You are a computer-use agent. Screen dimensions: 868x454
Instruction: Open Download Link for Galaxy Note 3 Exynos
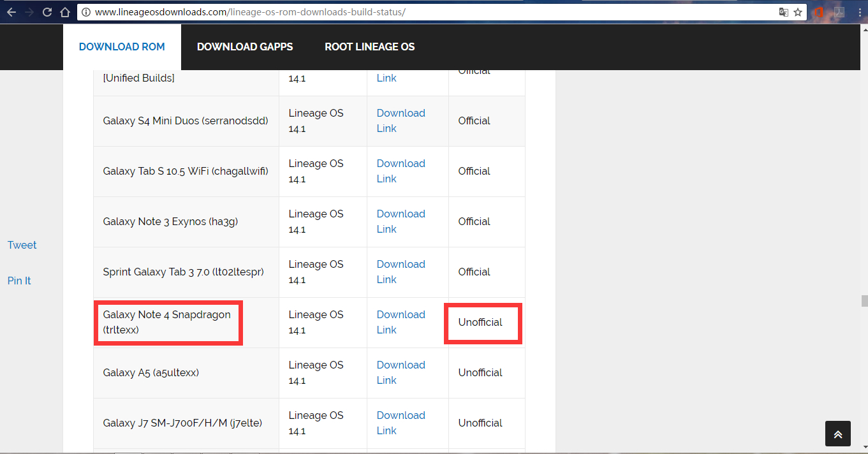(401, 221)
